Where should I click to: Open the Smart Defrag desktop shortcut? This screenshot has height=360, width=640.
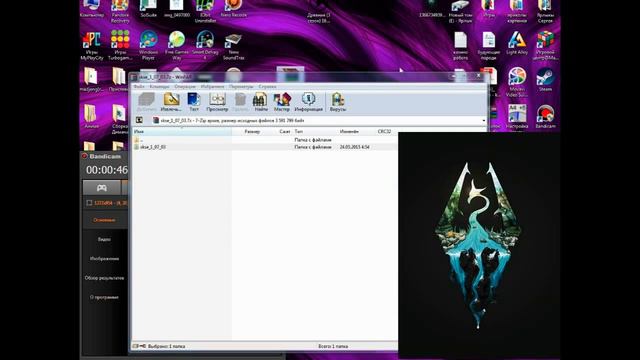[205, 45]
